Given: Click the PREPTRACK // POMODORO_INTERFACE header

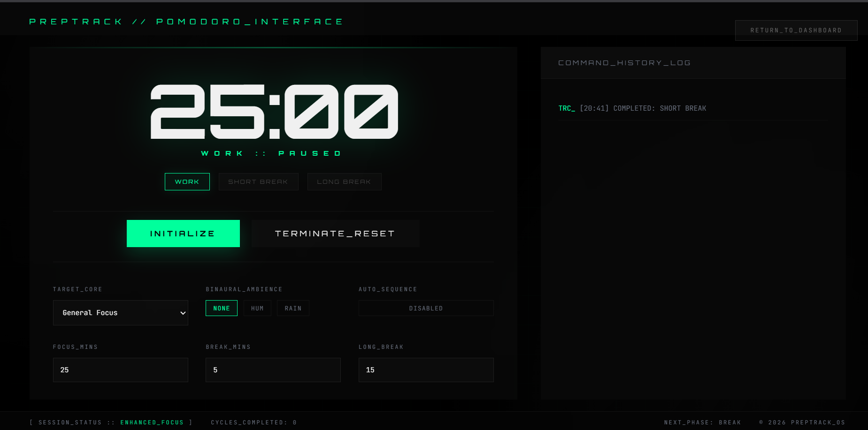Looking at the screenshot, I should tap(186, 21).
